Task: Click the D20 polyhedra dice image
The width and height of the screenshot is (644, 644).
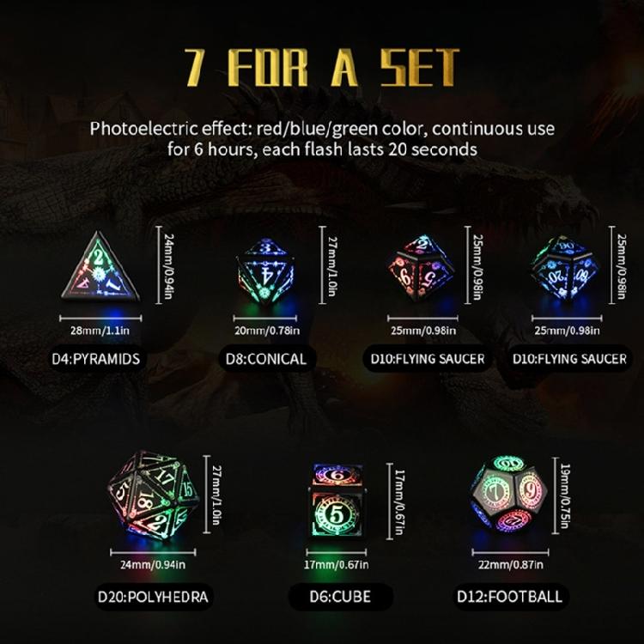Action: tap(153, 495)
